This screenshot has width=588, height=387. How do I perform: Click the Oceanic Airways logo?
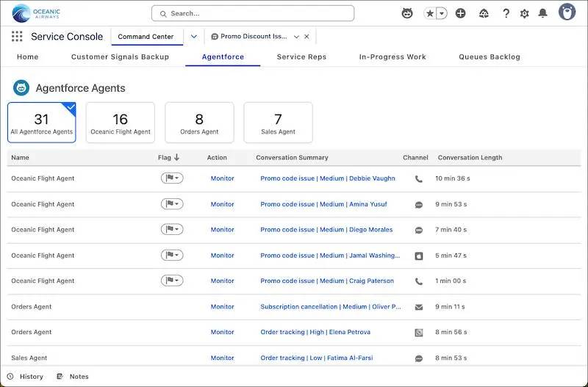36,13
